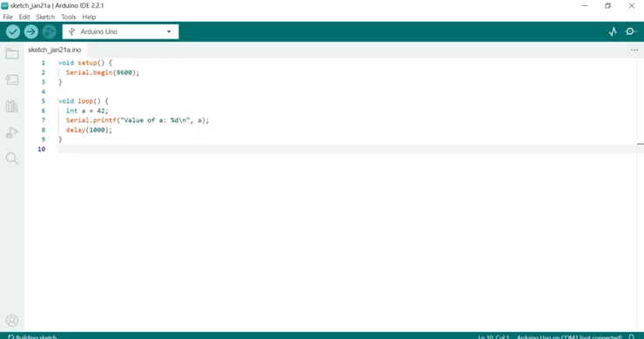Open the Serial Monitor
Screen dimensions: 644x339
click(x=630, y=31)
